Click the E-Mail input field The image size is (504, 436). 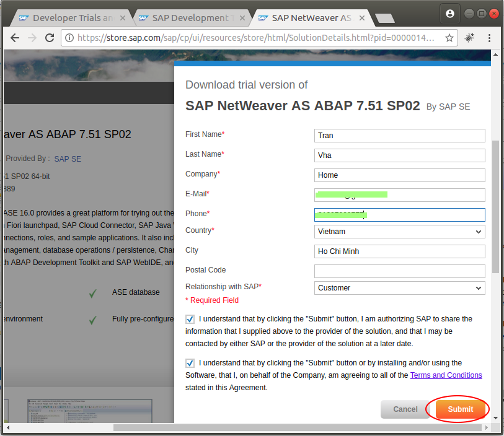click(399, 195)
